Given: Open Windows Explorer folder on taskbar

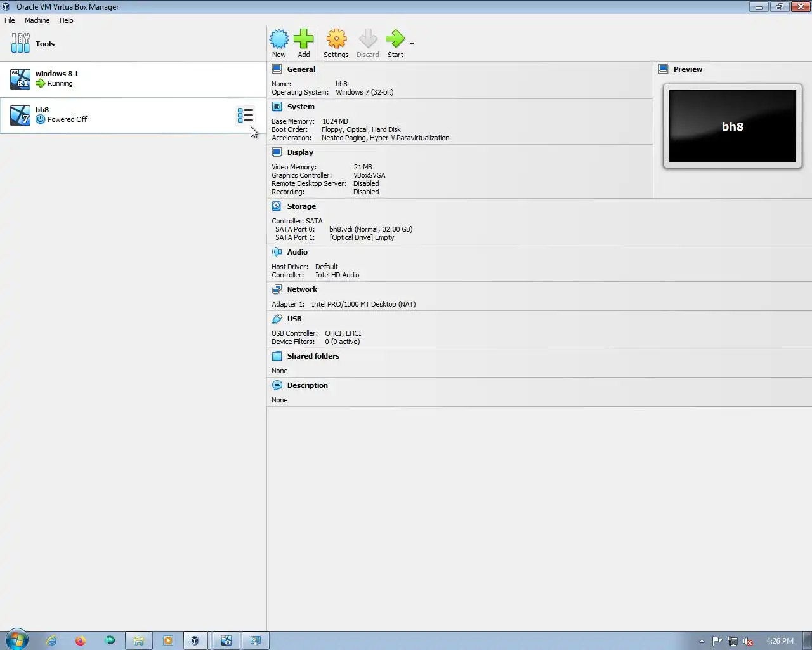Looking at the screenshot, I should click(138, 640).
